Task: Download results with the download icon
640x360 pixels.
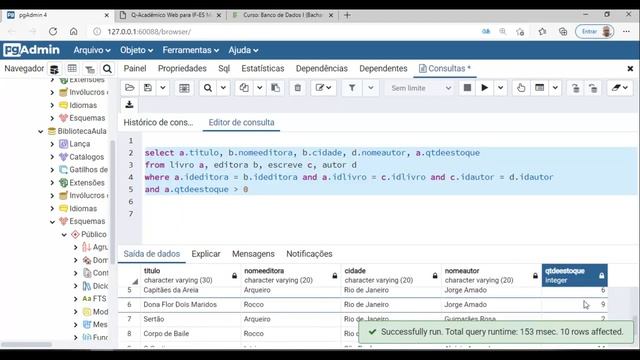Action: coord(129,104)
